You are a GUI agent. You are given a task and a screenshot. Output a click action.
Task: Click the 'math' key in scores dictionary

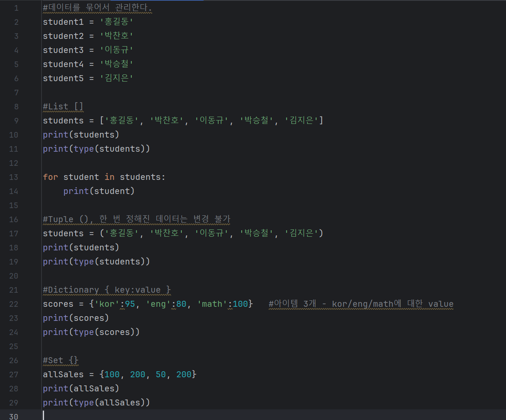tap(212, 304)
